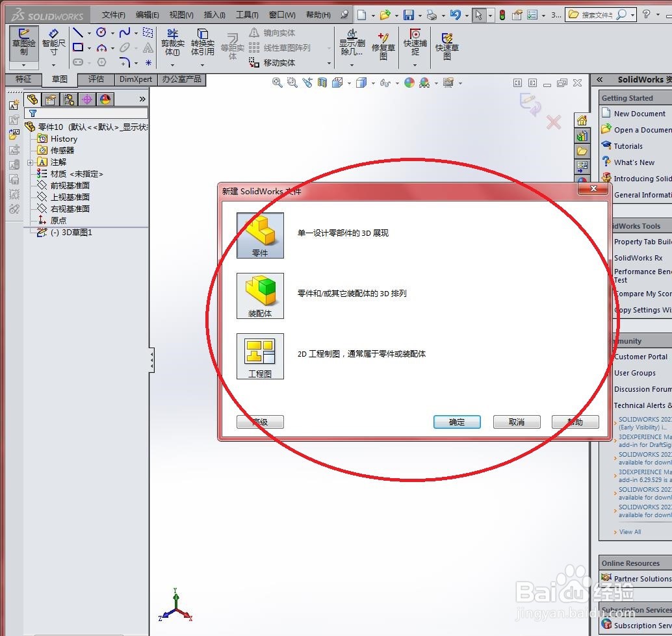Click the New document icon in the top toolbar
Viewport: 672px width, 636px height.
tap(362, 16)
